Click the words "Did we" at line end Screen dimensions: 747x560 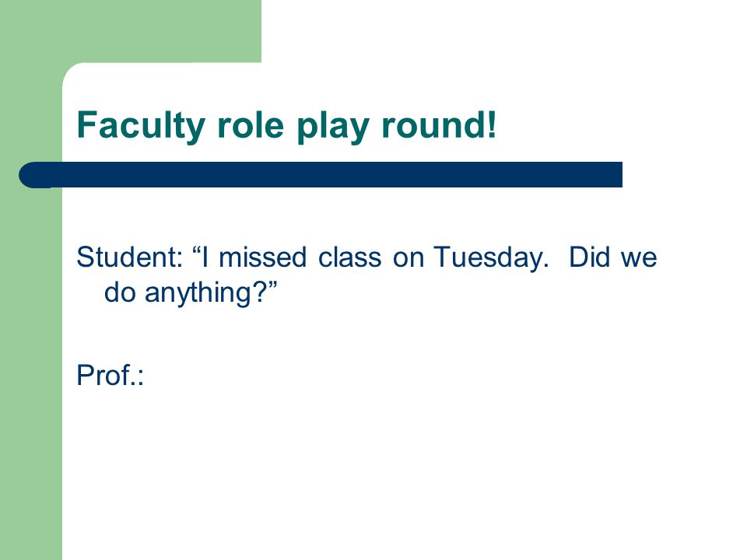point(612,257)
